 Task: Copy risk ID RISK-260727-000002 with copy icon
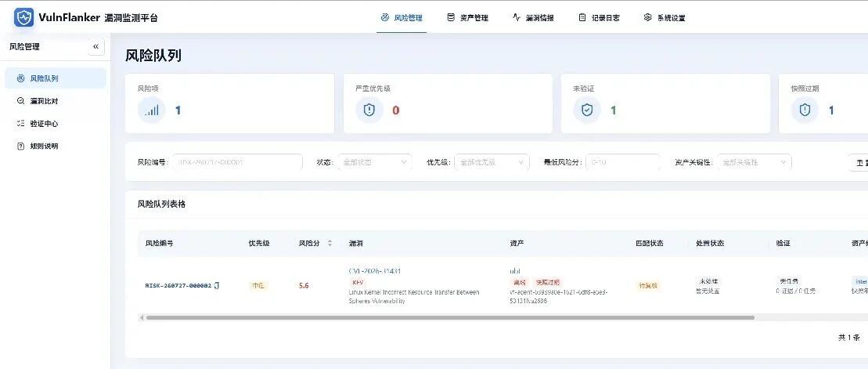[217, 286]
